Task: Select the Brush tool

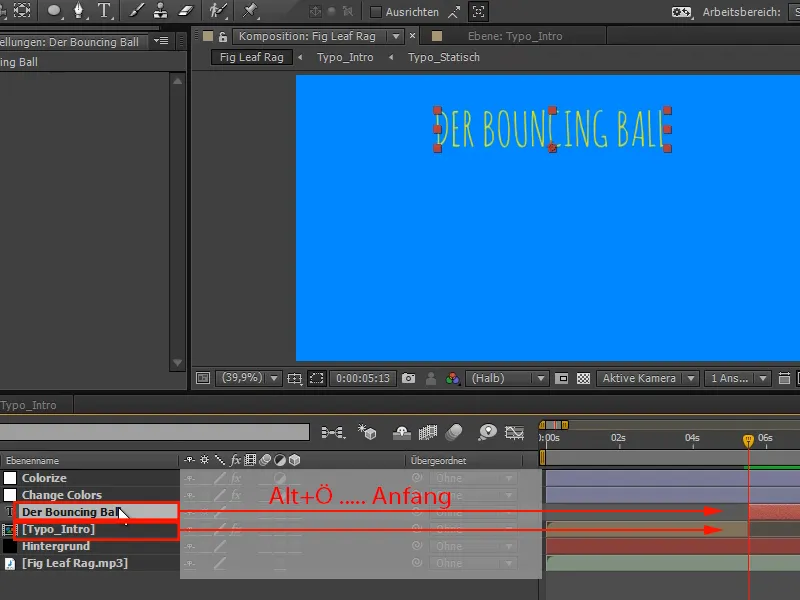Action: coord(136,11)
